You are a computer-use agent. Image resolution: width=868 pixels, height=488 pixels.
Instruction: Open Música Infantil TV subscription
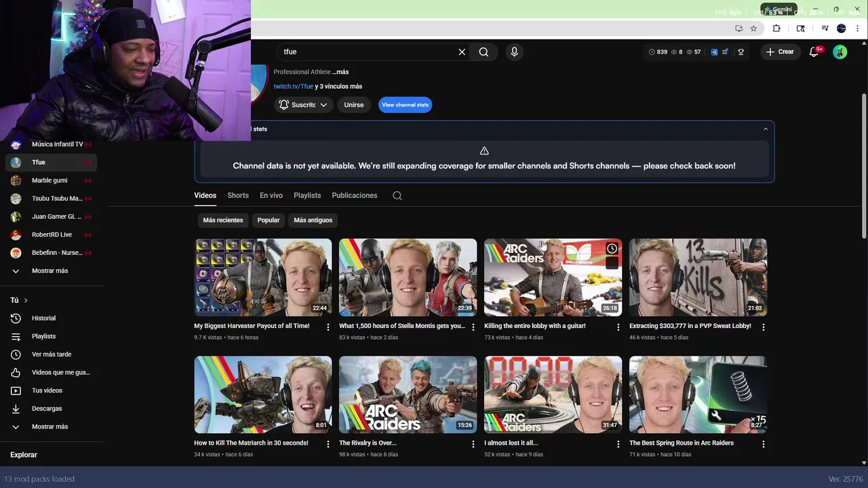click(52, 144)
